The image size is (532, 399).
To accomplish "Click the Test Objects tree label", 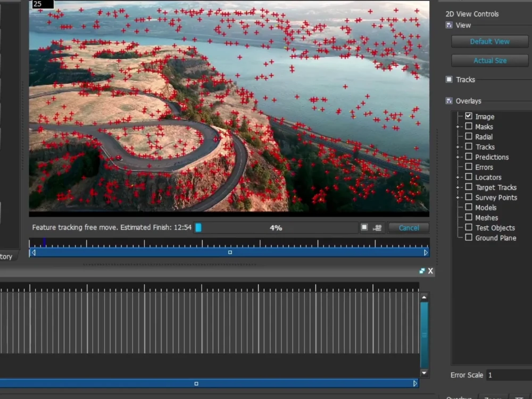I will 495,228.
